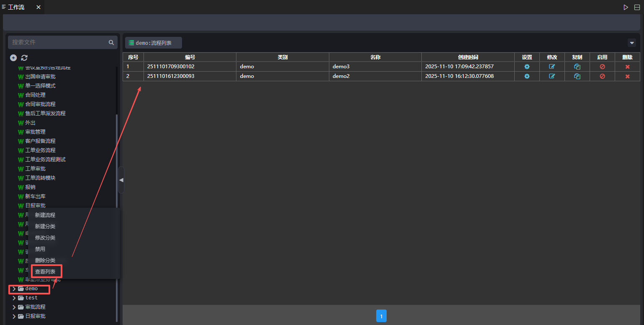Expand the test folder node
The width and height of the screenshot is (644, 325).
click(x=14, y=298)
